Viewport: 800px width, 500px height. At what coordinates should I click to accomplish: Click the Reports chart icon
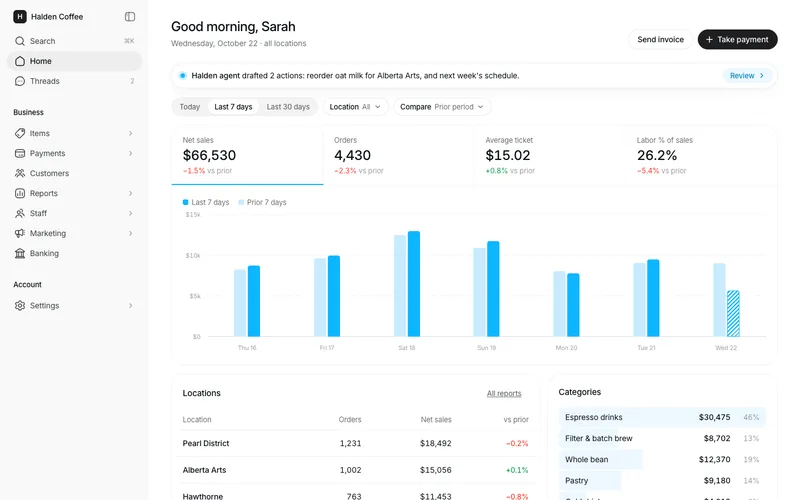pyautogui.click(x=20, y=193)
